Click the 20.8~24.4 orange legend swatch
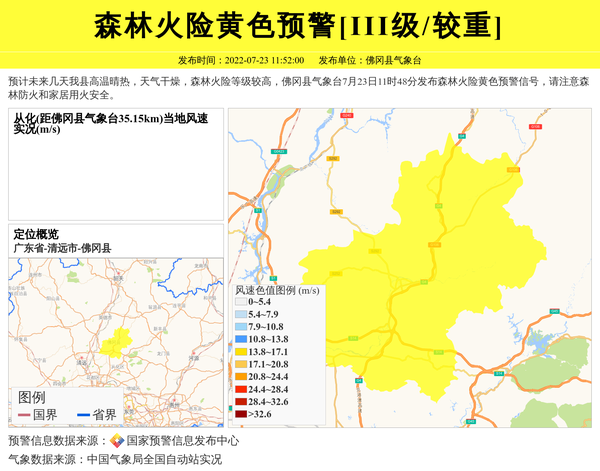This screenshot has width=600, height=471. click(240, 377)
